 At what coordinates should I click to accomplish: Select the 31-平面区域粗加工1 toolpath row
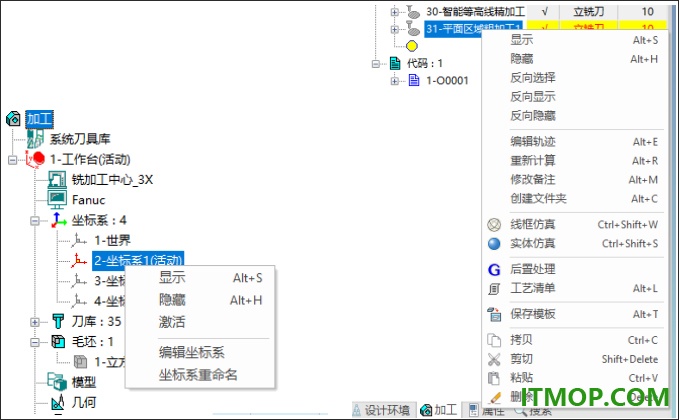point(473,29)
